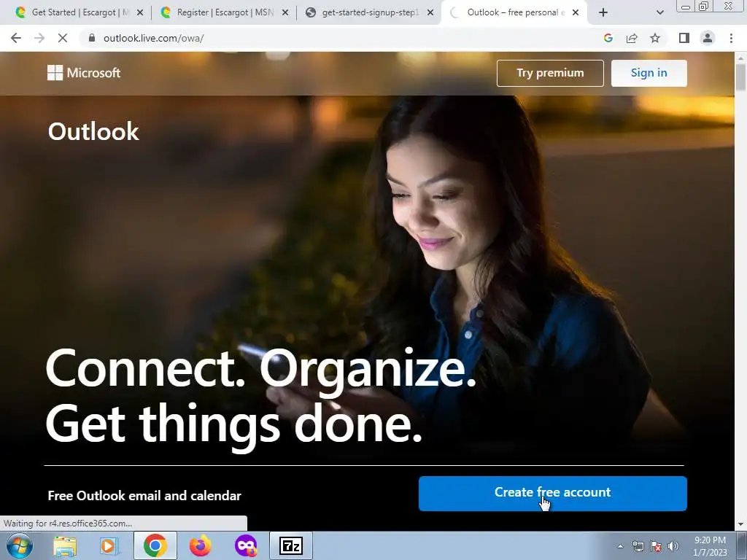Click the Microsoft logo
Viewport: 747px width, 560px height.
[x=84, y=73]
